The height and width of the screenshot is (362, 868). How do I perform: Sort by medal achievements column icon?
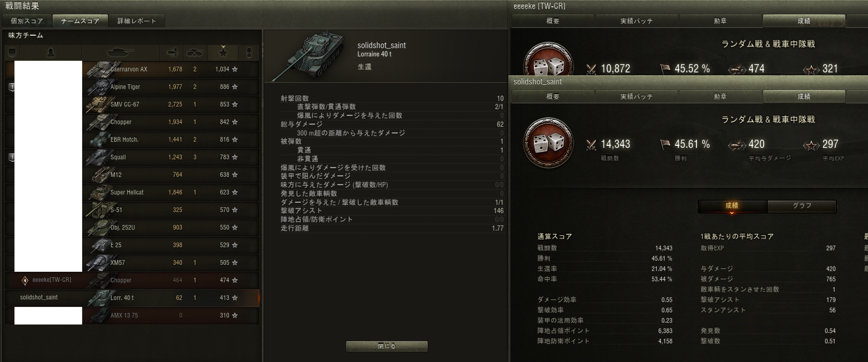pos(249,53)
